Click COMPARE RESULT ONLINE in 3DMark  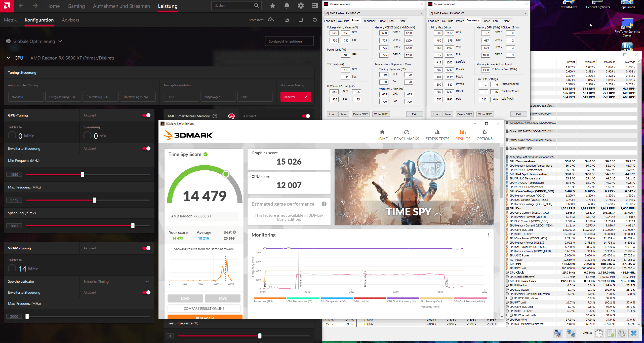[204, 309]
